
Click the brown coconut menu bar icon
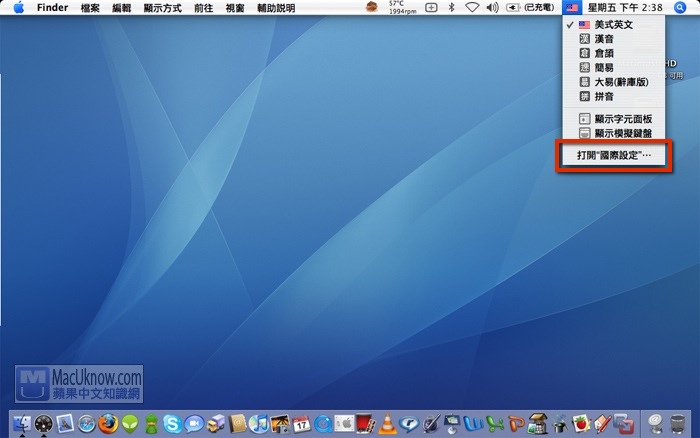[x=371, y=7]
